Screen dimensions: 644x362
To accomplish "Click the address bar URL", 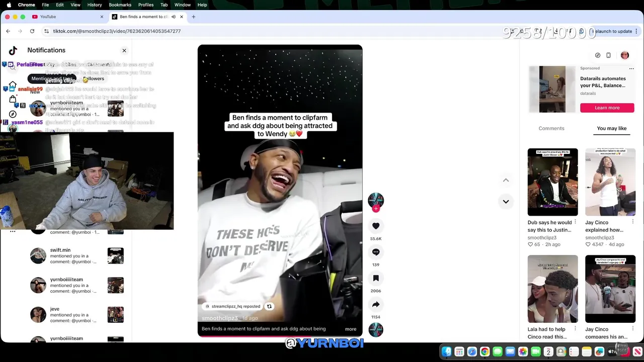I will pos(117,31).
